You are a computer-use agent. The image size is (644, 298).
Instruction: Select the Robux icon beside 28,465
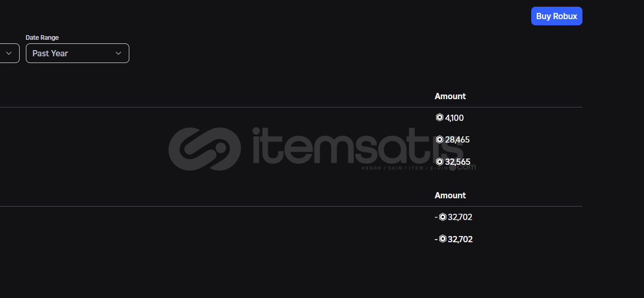pyautogui.click(x=440, y=139)
